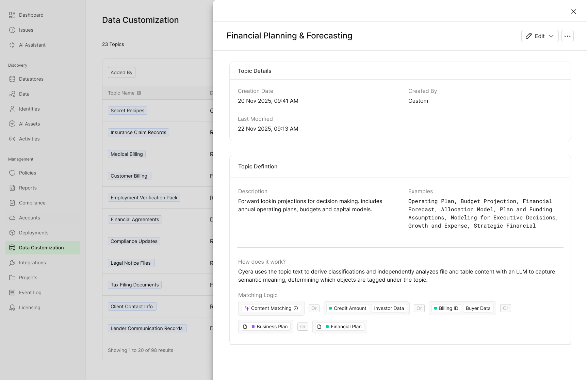The height and width of the screenshot is (380, 588).
Task: Open the Secret Recipes topic
Action: (127, 111)
